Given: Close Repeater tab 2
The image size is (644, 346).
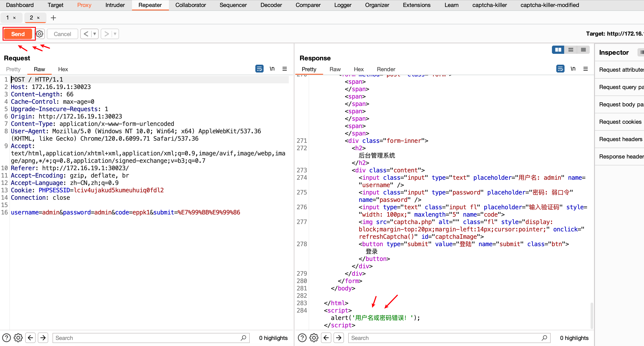Looking at the screenshot, I should tap(38, 18).
